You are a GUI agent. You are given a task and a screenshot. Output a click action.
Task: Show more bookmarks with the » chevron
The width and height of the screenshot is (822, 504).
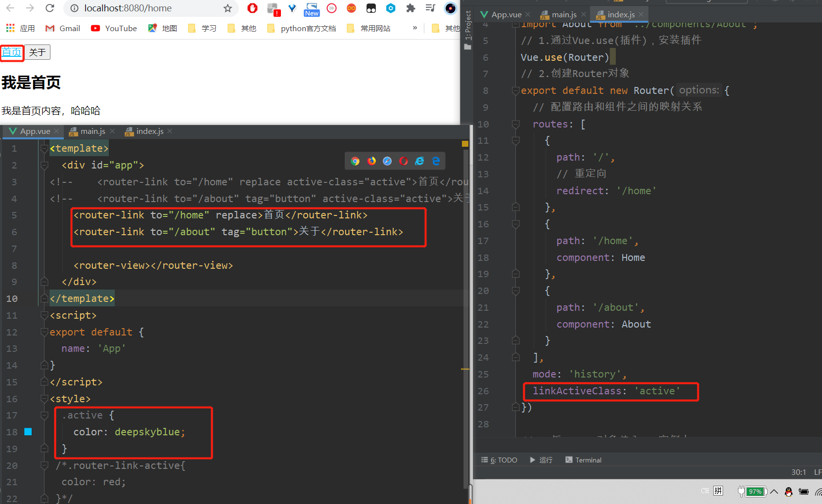415,28
